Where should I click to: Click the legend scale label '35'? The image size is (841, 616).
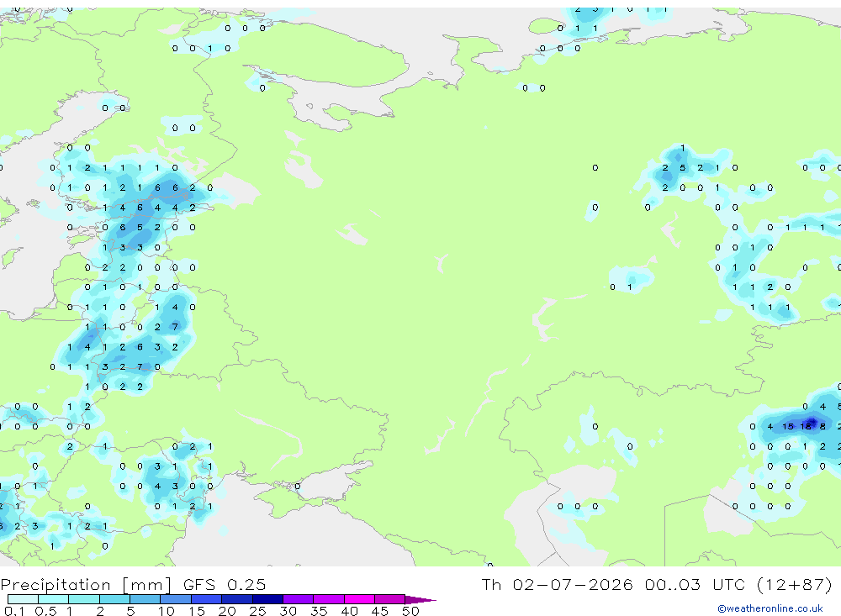[319, 611]
